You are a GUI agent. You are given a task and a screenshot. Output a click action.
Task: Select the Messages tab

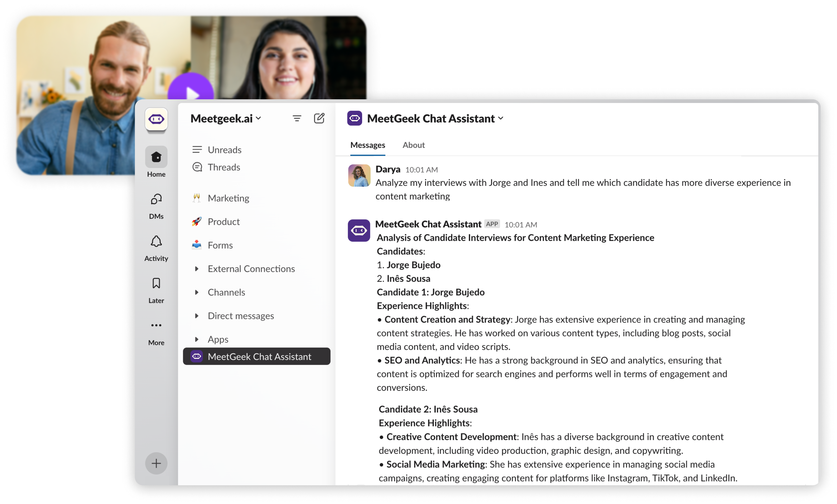(368, 145)
